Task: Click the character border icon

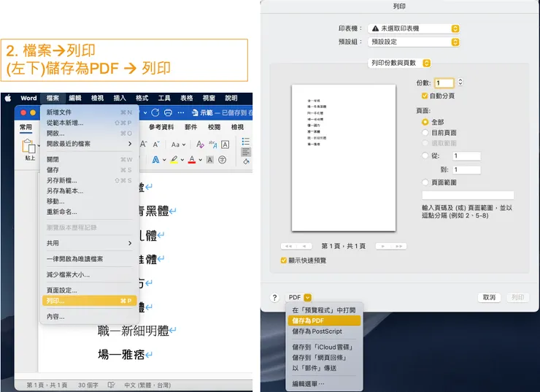Action: [225, 145]
